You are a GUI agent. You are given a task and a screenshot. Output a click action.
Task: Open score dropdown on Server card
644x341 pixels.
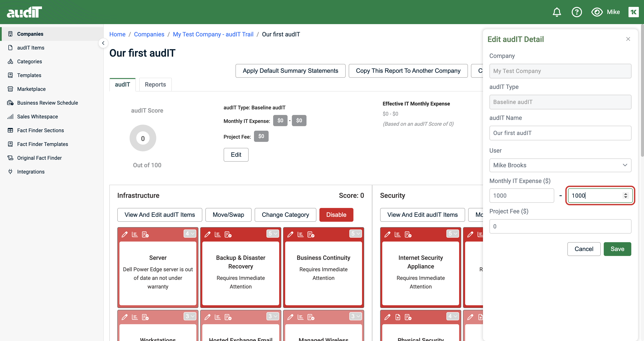190,234
